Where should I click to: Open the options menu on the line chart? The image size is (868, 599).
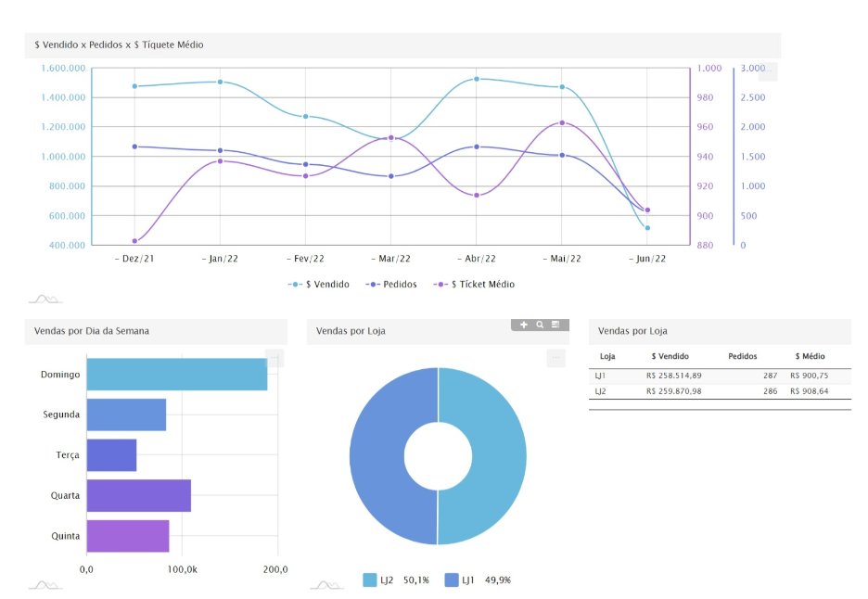click(767, 72)
